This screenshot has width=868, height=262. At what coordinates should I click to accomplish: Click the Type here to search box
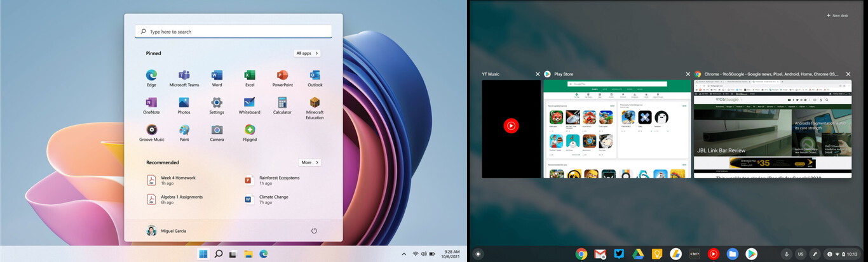(233, 31)
